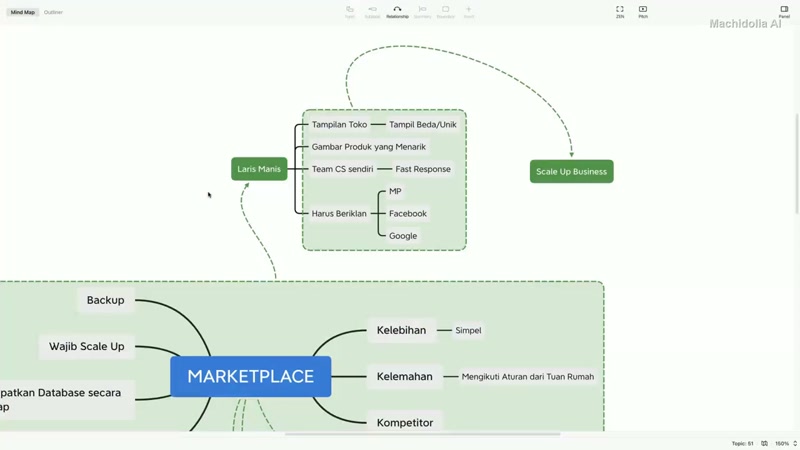Select the Kelebihan topic
Screen dimensions: 800x450
(x=402, y=330)
